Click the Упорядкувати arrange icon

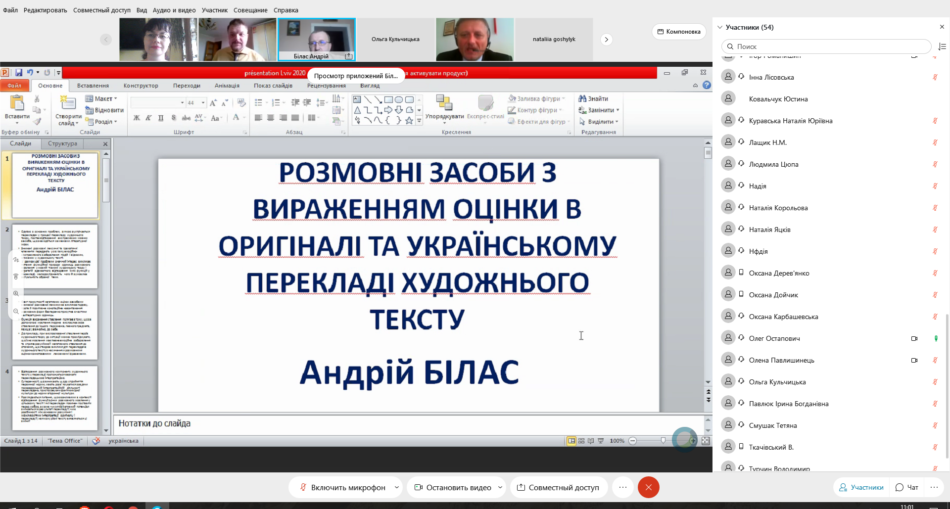tap(443, 104)
